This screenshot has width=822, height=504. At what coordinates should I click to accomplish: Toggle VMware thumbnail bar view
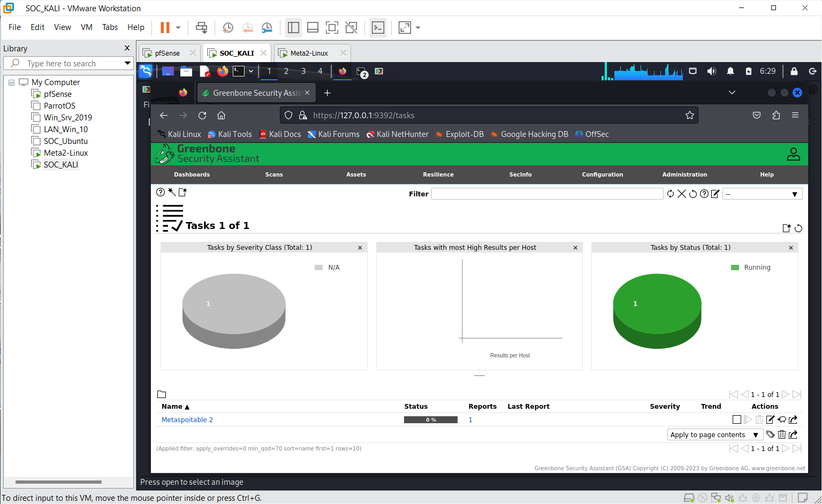point(313,27)
